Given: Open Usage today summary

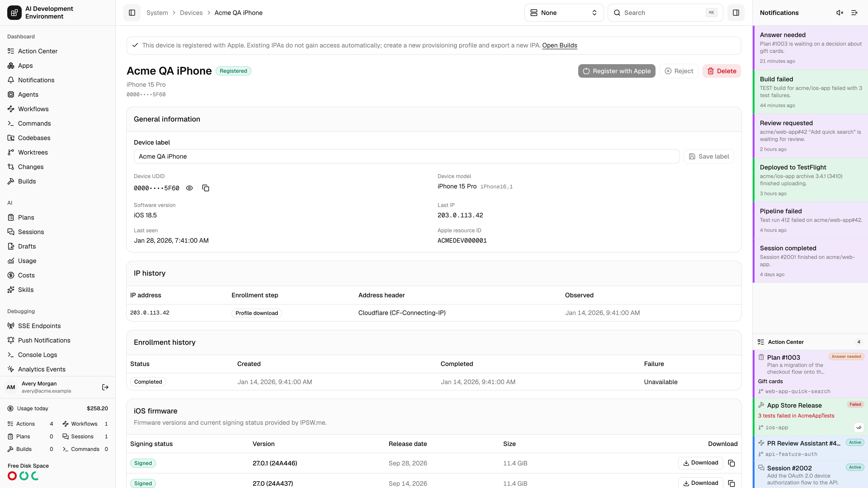Looking at the screenshot, I should [58, 408].
